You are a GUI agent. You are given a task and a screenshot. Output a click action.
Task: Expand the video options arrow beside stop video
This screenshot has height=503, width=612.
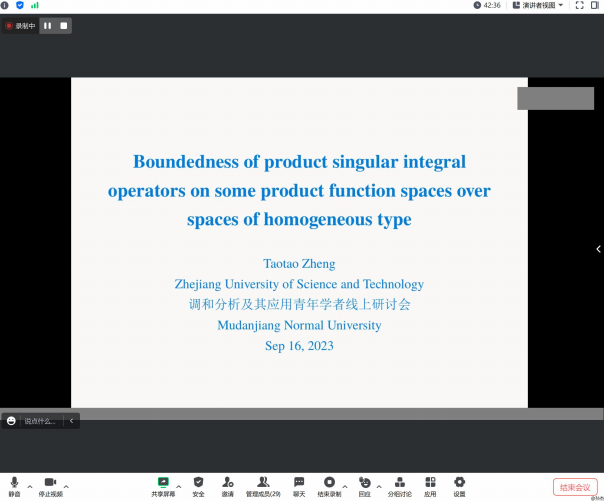[67, 487]
